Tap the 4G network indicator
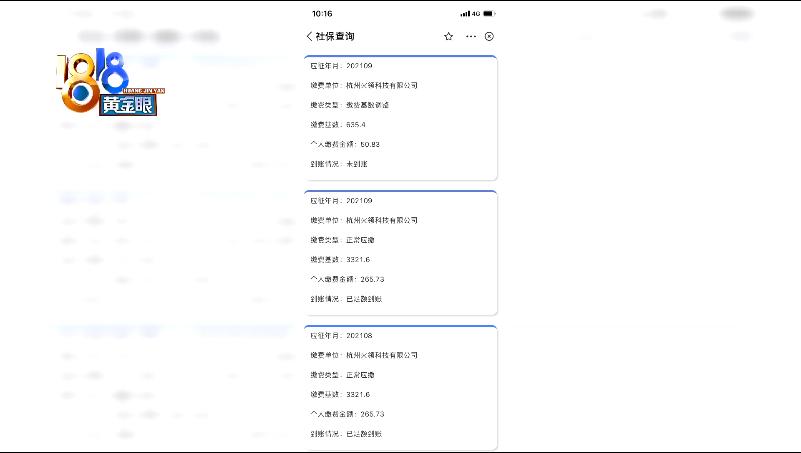 [476, 14]
